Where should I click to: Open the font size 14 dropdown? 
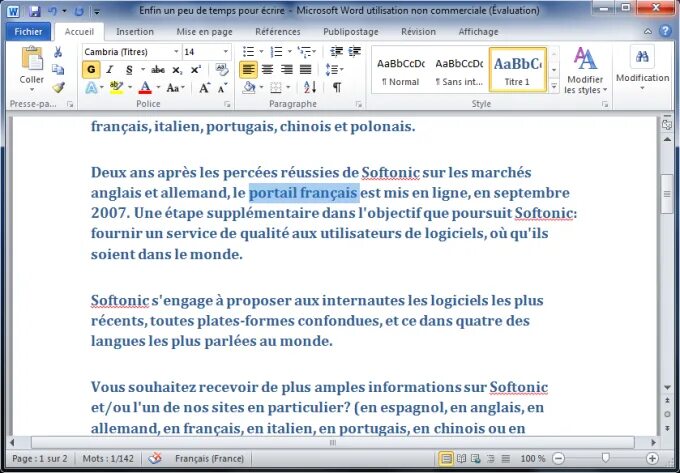(x=226, y=52)
